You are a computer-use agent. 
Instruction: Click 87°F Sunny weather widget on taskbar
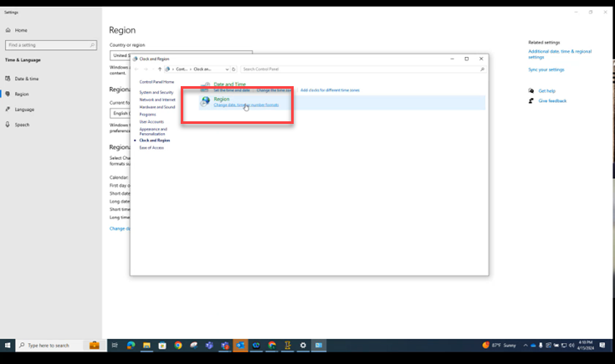click(499, 345)
